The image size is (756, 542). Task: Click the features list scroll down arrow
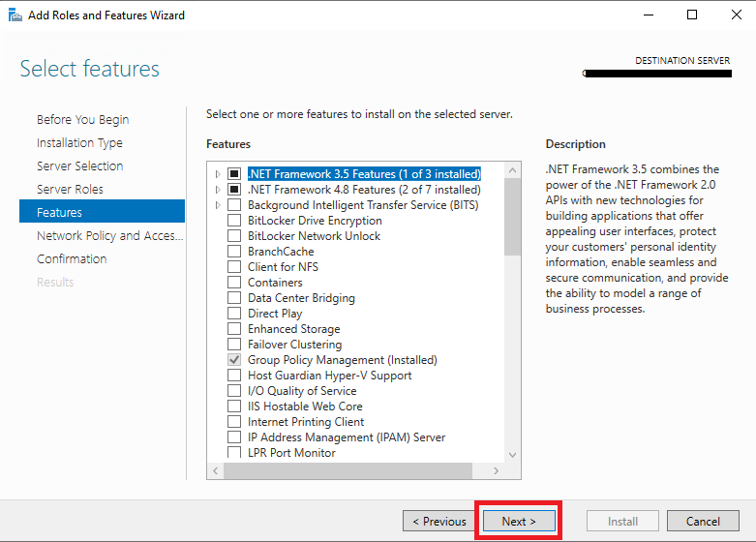(512, 455)
